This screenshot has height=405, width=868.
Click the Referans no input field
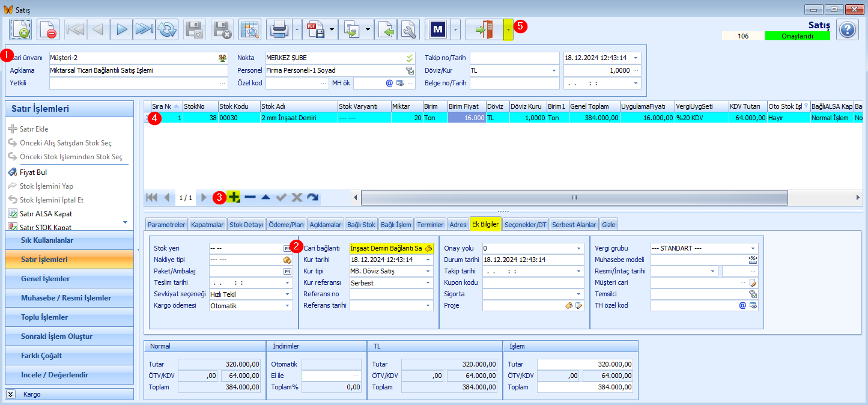pos(391,294)
